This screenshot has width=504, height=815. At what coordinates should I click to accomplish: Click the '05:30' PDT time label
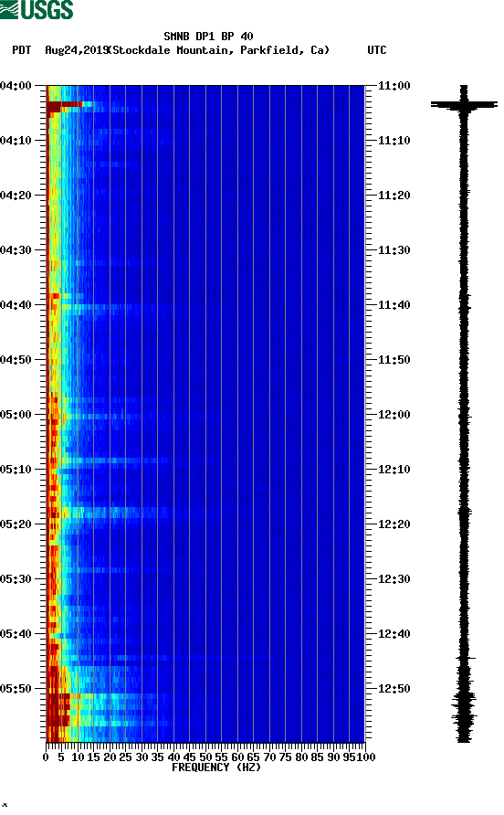[x=16, y=579]
